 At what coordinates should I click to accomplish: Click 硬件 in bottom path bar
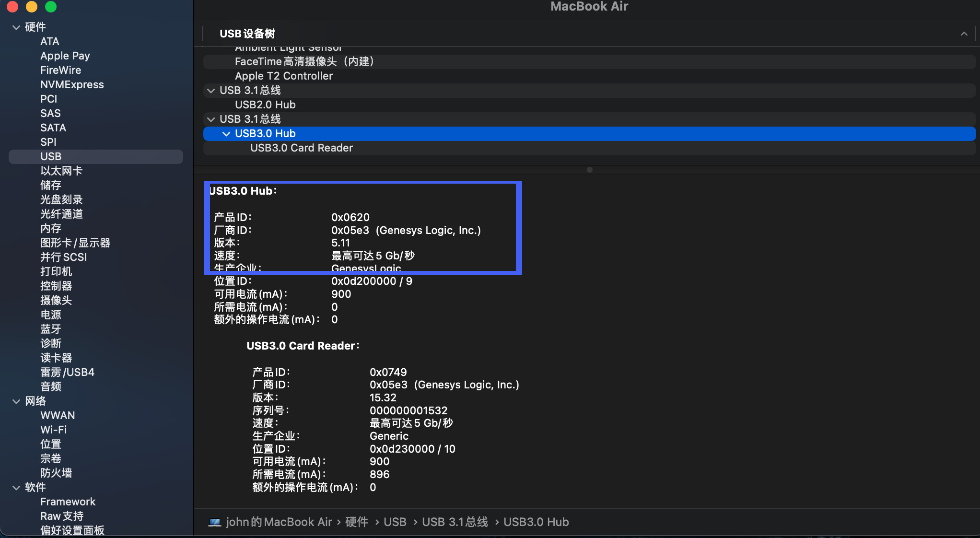coord(357,522)
